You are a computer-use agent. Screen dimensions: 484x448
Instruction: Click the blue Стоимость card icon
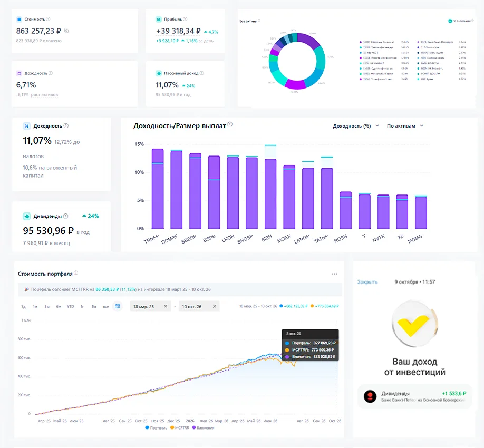click(x=19, y=19)
